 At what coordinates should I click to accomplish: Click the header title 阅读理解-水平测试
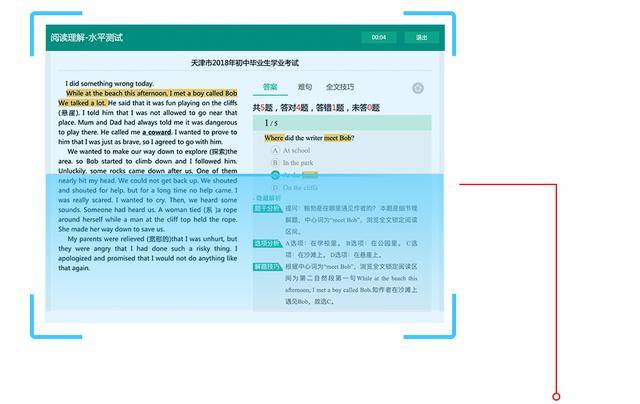coord(87,38)
